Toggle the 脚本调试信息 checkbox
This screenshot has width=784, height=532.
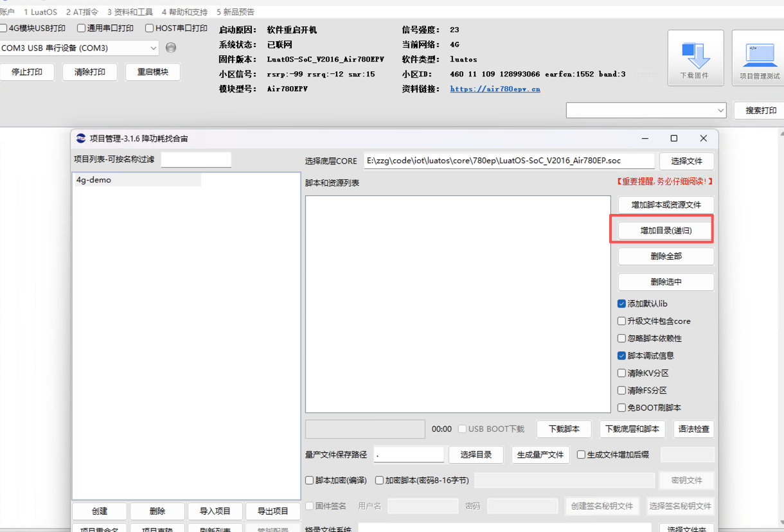621,356
